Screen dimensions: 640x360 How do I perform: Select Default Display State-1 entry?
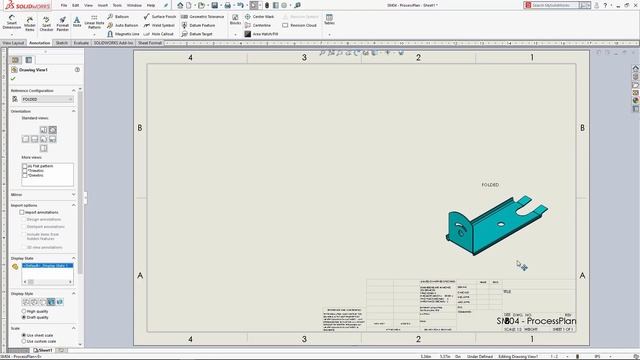[48, 266]
